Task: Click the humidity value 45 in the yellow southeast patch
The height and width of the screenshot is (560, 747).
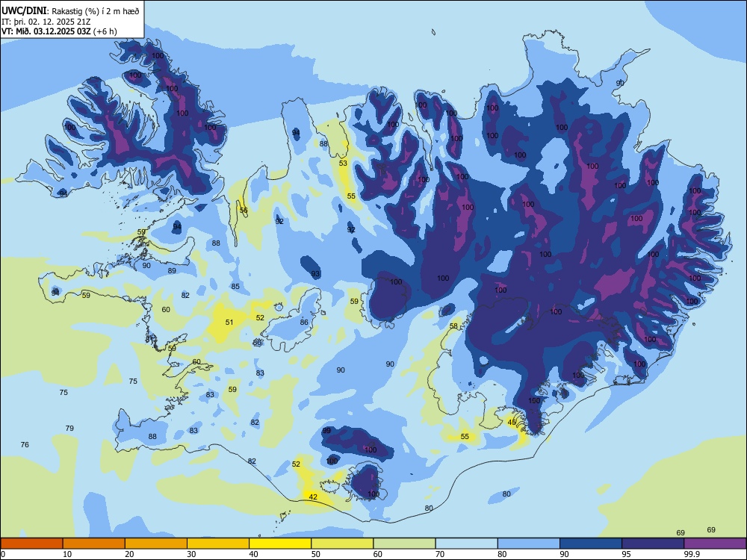Action: tap(512, 422)
